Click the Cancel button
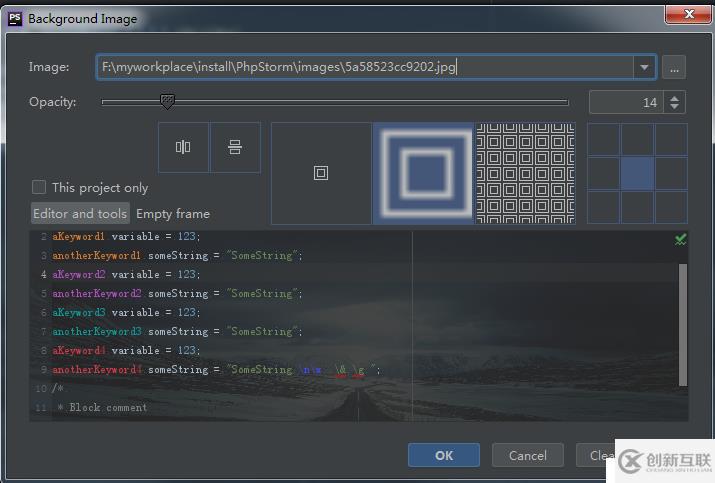 pos(528,455)
